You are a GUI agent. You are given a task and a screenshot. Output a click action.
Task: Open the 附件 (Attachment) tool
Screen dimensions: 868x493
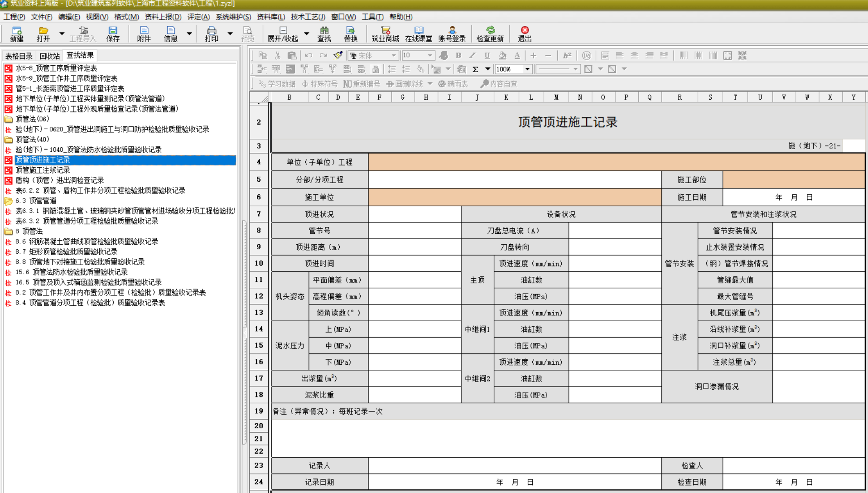pyautogui.click(x=144, y=34)
